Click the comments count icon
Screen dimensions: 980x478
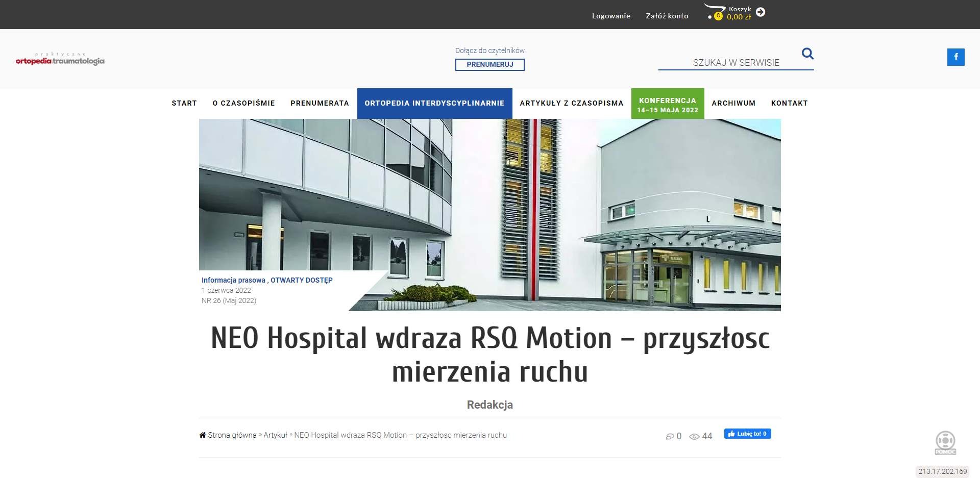[670, 436]
